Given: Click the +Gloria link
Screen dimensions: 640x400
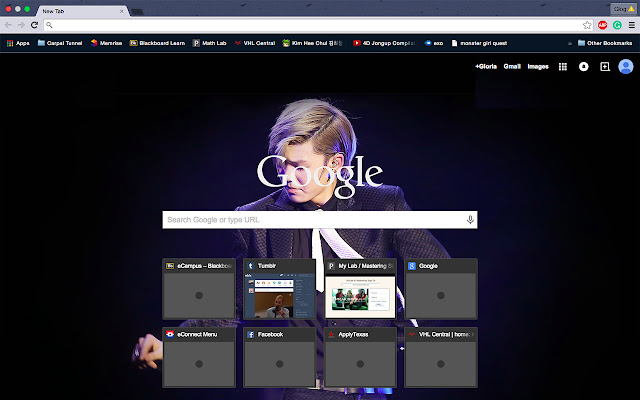Looking at the screenshot, I should [x=486, y=67].
